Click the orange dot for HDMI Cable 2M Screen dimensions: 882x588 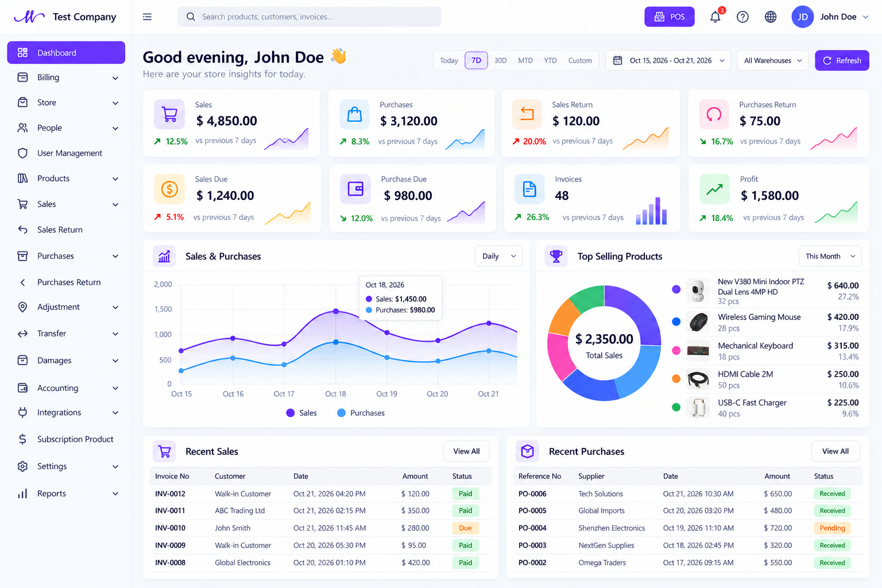tap(676, 378)
